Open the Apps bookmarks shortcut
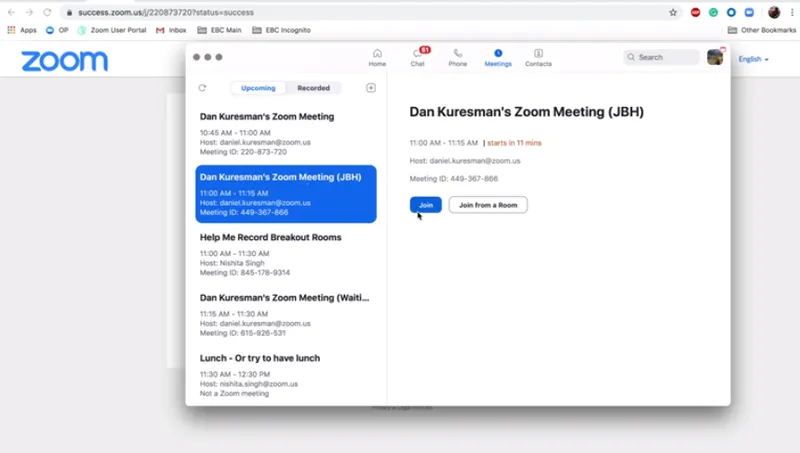This screenshot has height=453, width=800. 22,30
